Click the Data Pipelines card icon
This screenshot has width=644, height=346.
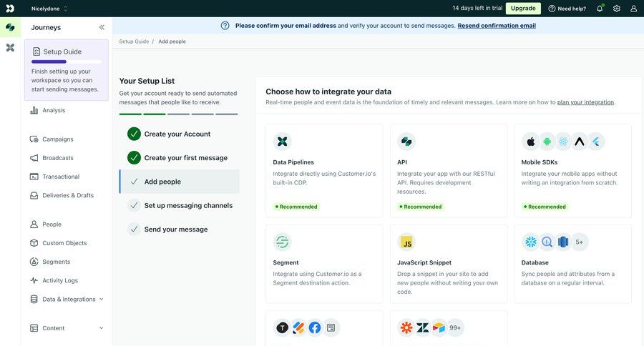pyautogui.click(x=282, y=142)
